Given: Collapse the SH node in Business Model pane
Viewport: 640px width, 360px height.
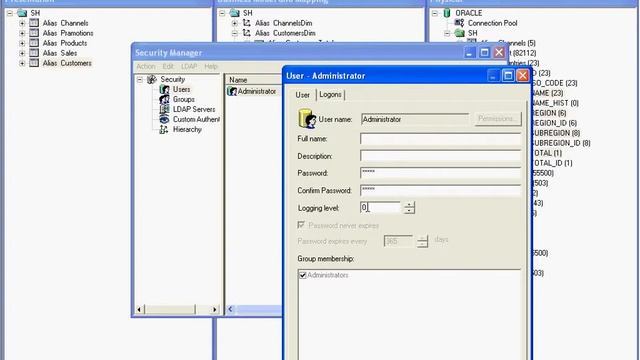Looking at the screenshot, I should click(222, 13).
